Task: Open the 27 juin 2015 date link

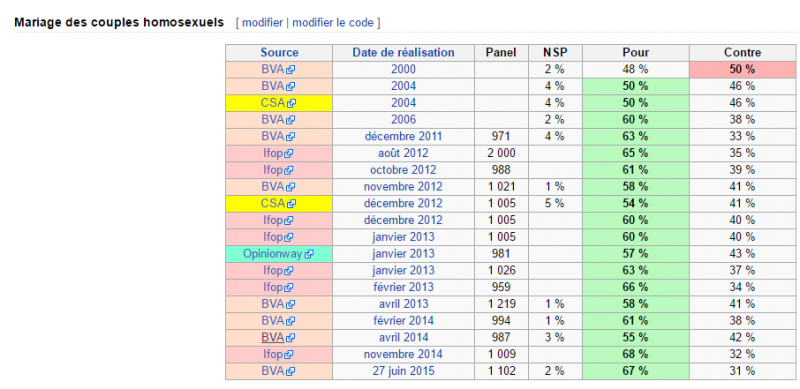Action: point(403,371)
